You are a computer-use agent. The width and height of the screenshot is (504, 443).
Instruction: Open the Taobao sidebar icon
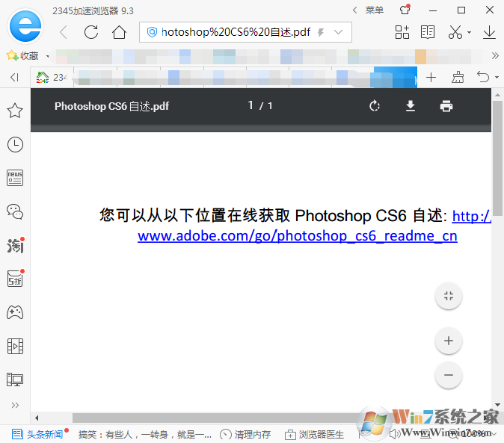point(15,245)
